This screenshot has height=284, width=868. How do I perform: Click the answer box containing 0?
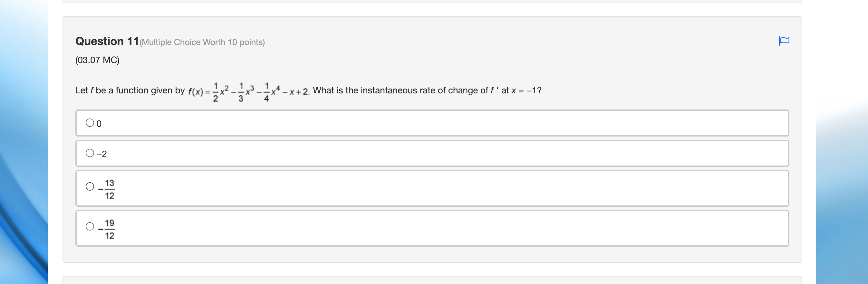(404, 123)
